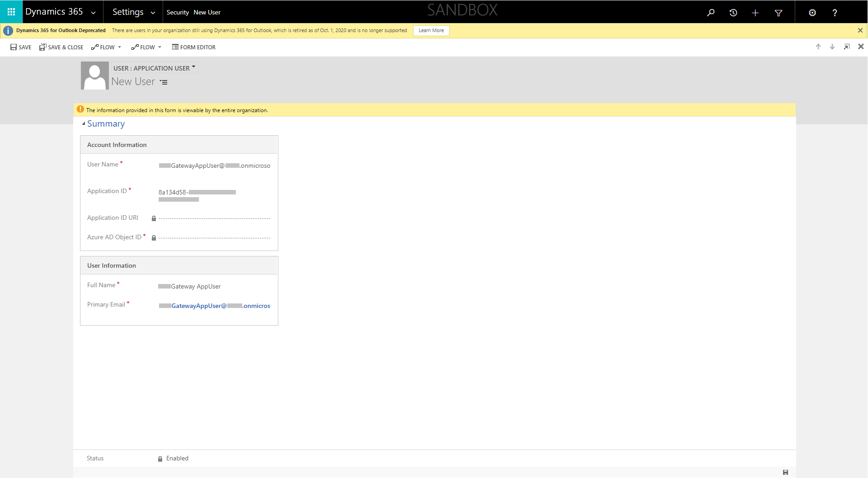Click the Save button
This screenshot has width=868, height=478.
(21, 47)
